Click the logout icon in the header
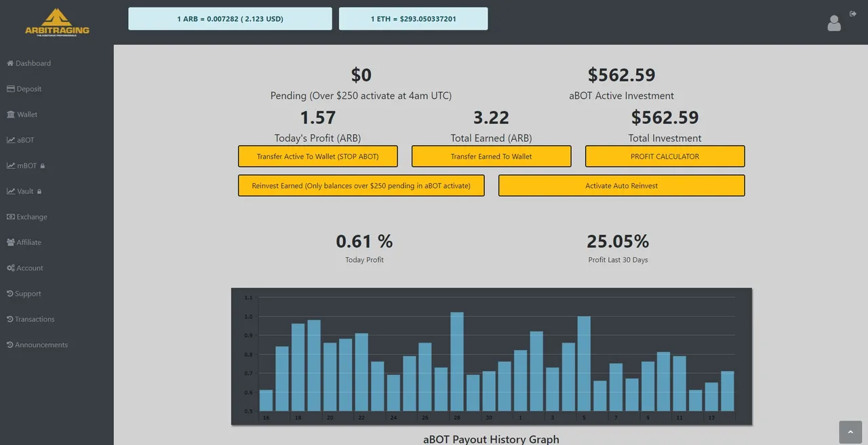This screenshot has width=868, height=445. (853, 14)
